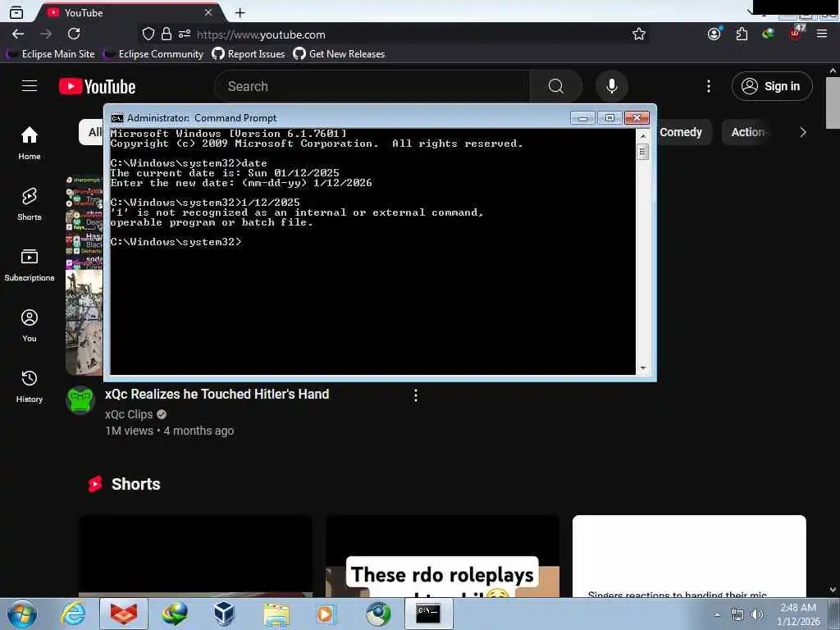Select the Action filter chip
This screenshot has height=630, width=840.
pos(748,132)
